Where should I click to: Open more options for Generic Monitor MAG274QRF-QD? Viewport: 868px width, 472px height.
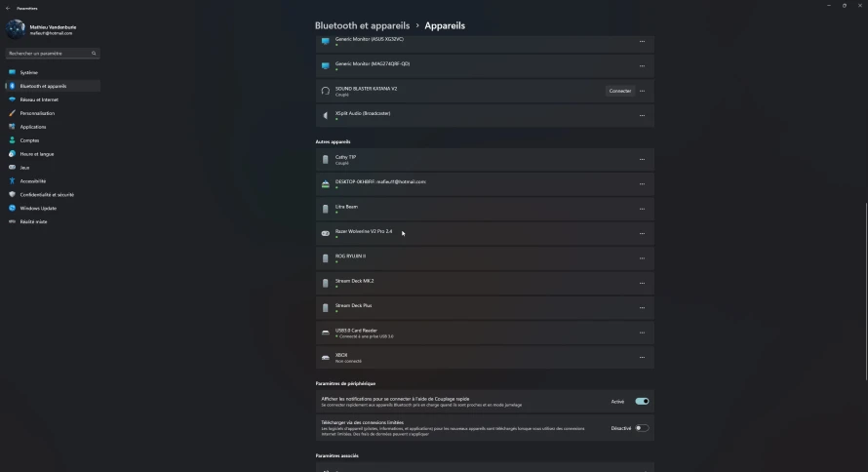coord(642,66)
